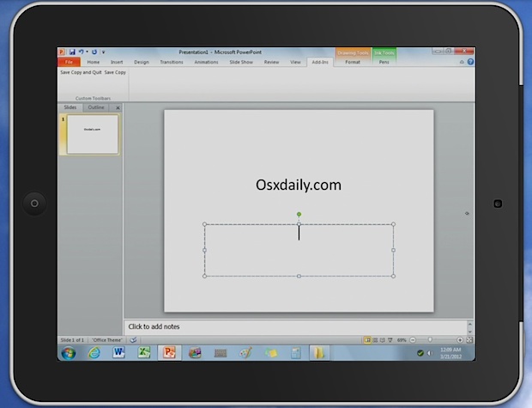Switch to the Review tab
Image resolution: width=532 pixels, height=408 pixels.
tap(271, 62)
